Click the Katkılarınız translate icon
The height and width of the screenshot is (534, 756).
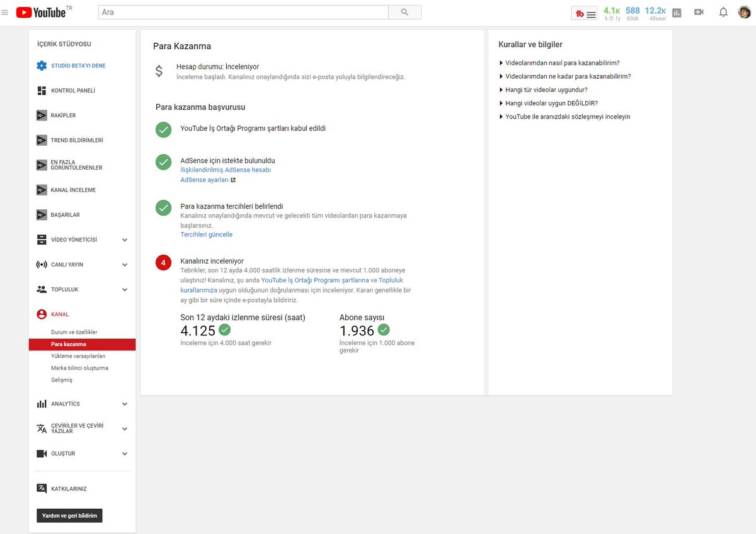pos(42,489)
